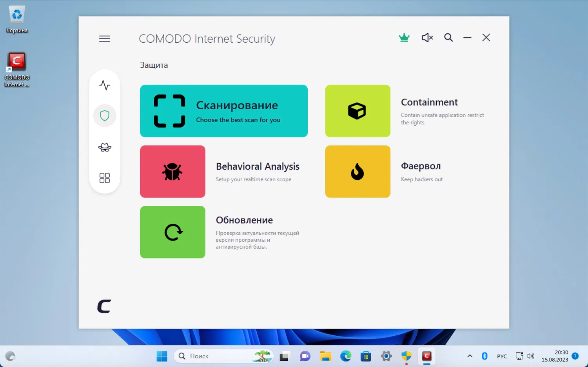Viewport: 588px width, 367px height.
Task: Click the Защита section heading
Action: tap(154, 65)
